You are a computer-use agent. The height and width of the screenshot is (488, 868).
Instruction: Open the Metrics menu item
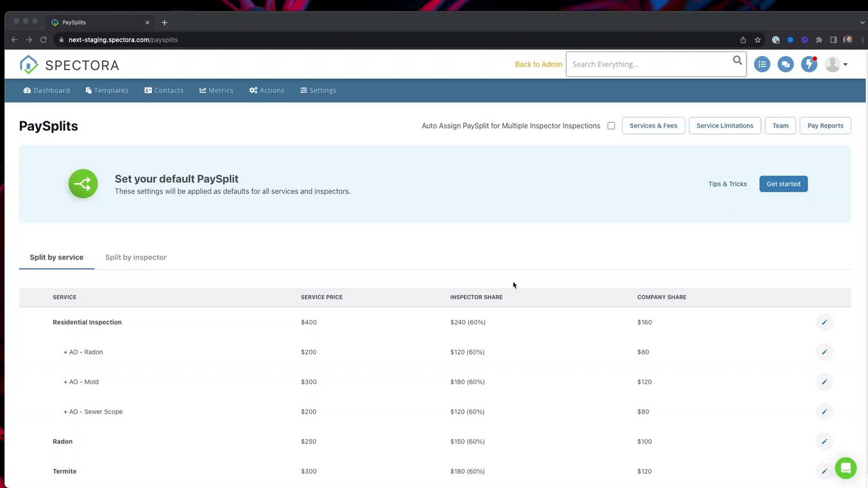point(216,90)
